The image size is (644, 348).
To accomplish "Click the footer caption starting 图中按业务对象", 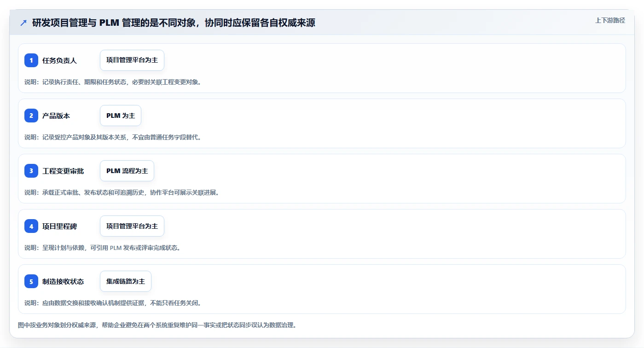I will [157, 325].
